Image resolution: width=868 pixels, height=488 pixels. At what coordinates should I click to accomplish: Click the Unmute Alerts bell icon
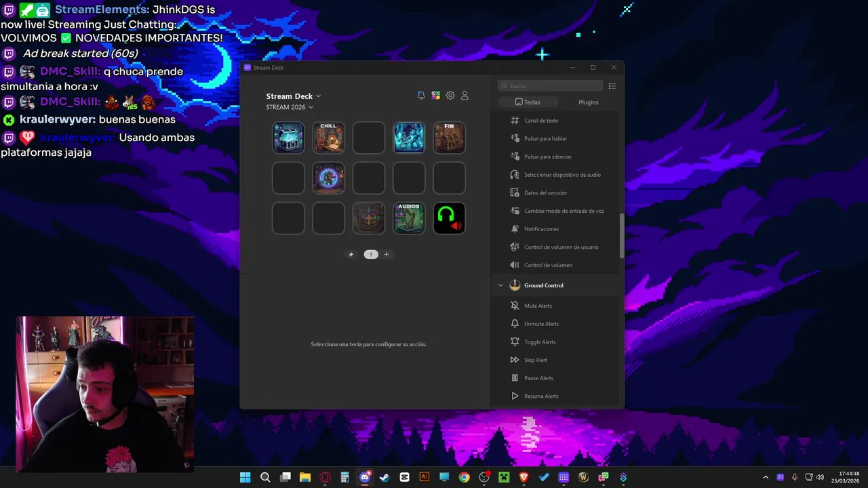(x=515, y=324)
